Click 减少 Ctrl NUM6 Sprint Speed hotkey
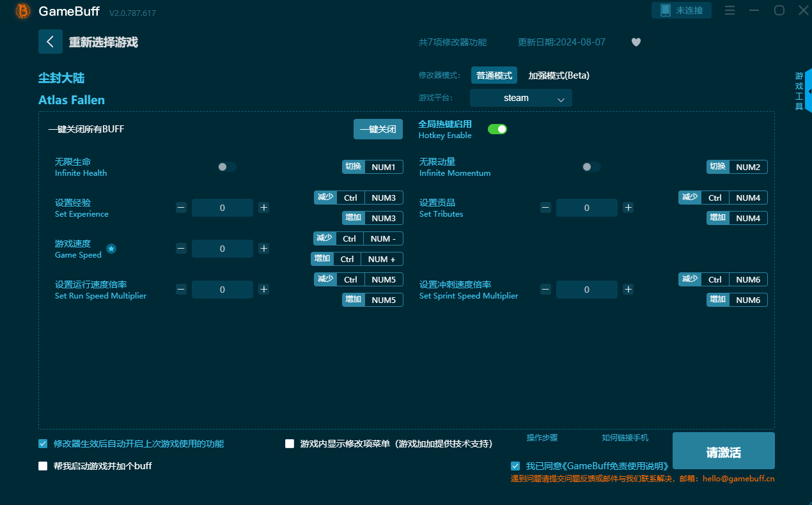The width and height of the screenshot is (812, 505). [x=723, y=279]
